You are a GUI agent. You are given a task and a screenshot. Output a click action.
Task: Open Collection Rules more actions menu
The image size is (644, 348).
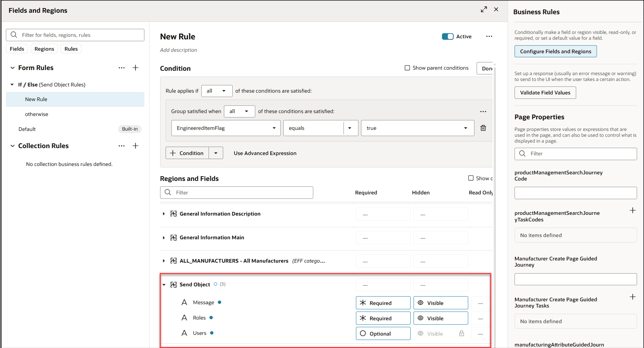point(121,146)
